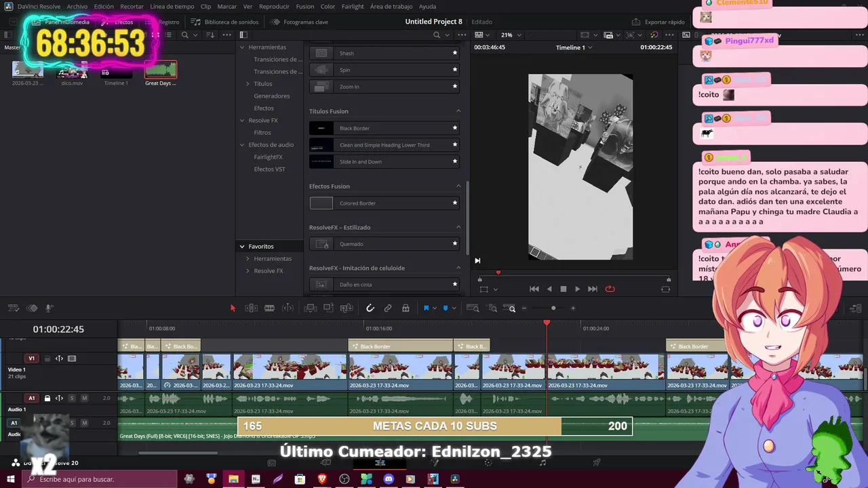Screen dimensions: 868x488
Task: Select the Filtros effects category
Action: pos(262,133)
